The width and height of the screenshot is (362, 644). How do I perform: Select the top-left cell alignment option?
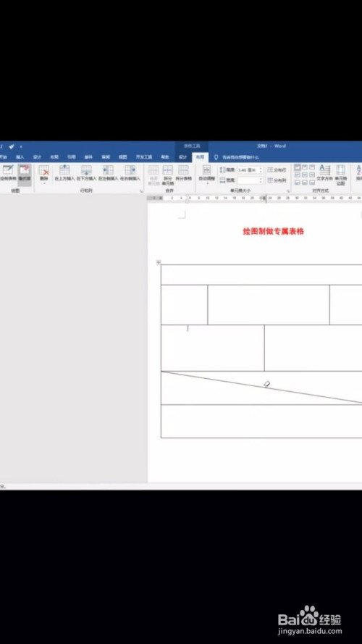click(298, 167)
